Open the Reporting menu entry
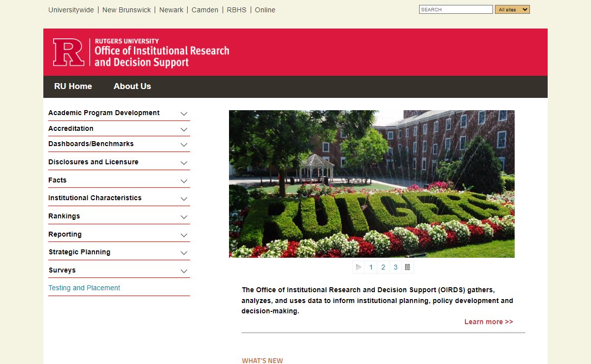 (x=65, y=234)
